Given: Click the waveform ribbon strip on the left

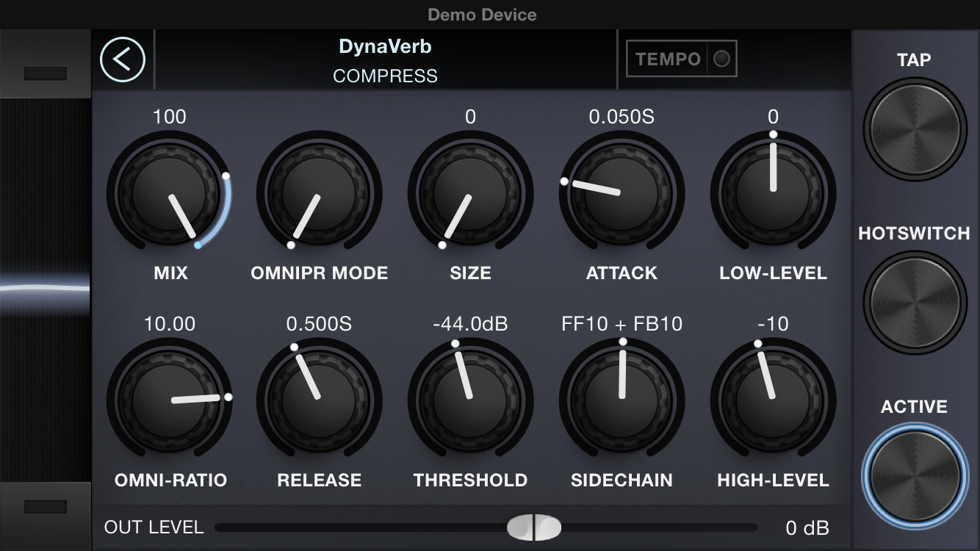Looking at the screenshot, I should (46, 289).
